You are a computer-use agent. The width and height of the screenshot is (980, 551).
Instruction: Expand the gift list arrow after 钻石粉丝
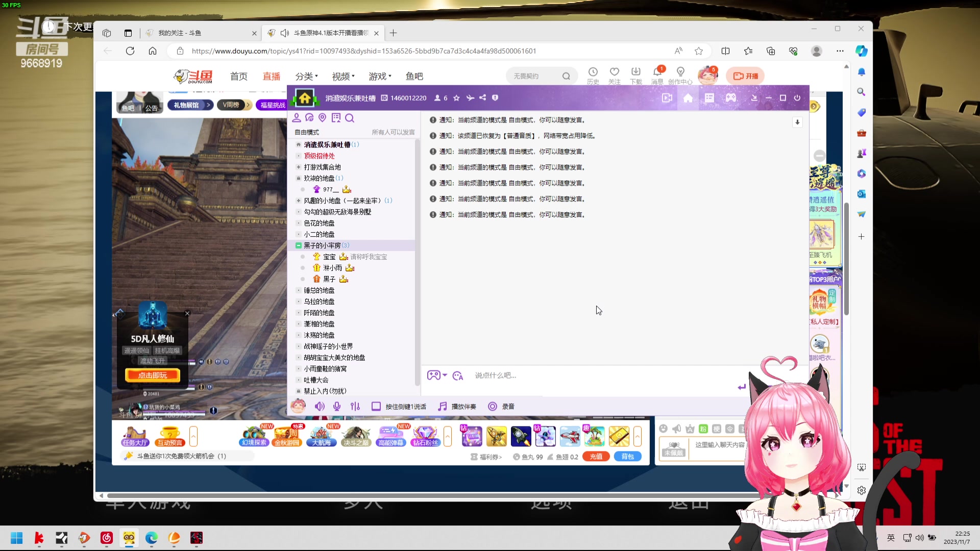click(x=448, y=437)
